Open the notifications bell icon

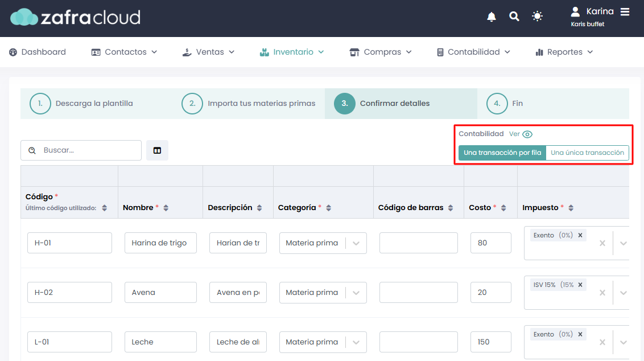[491, 17]
